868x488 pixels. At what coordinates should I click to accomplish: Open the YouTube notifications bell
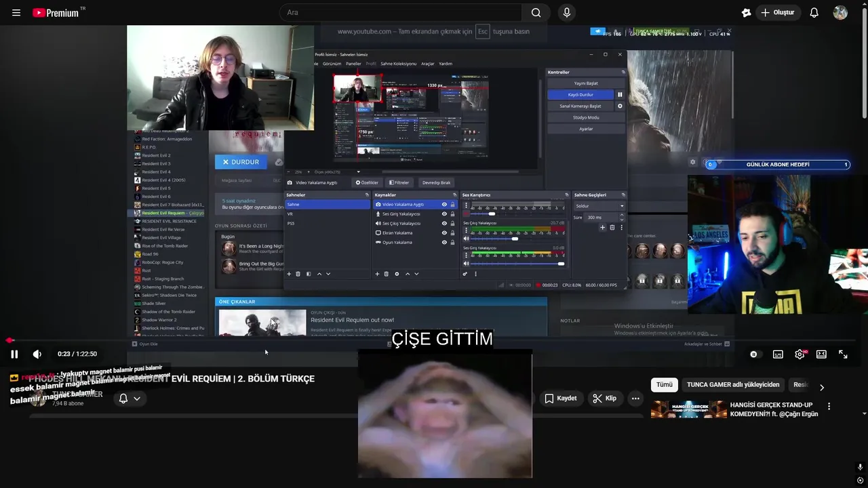814,13
